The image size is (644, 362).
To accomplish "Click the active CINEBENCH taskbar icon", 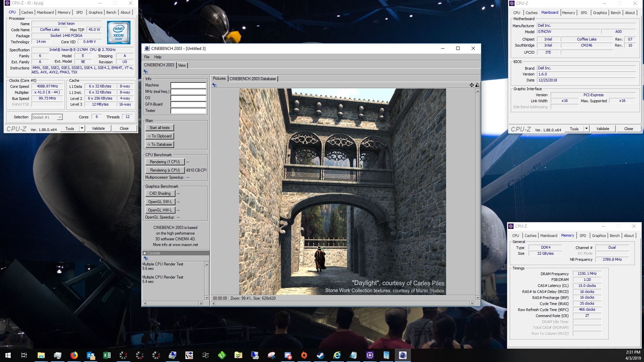I will (403, 355).
